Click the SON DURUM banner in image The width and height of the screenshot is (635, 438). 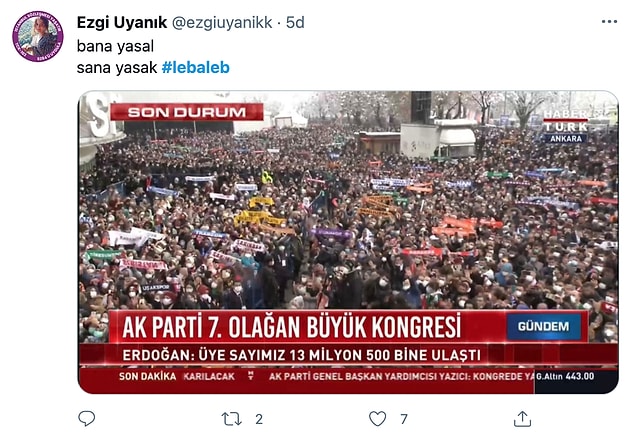pyautogui.click(x=187, y=112)
